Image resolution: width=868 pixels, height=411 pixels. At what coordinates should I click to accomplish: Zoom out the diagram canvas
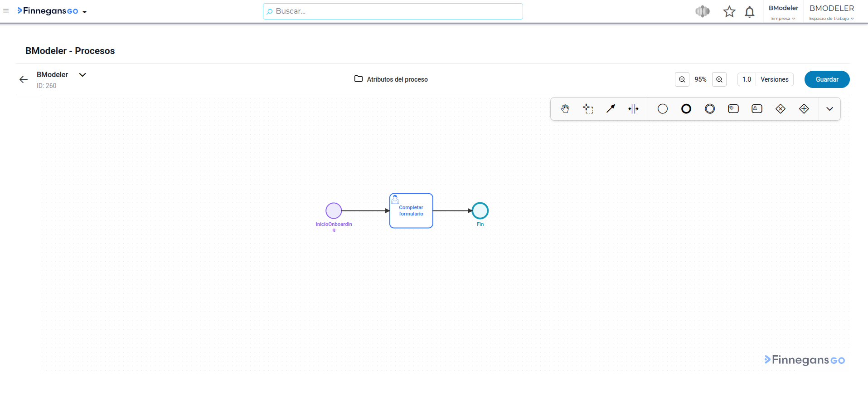(x=682, y=79)
